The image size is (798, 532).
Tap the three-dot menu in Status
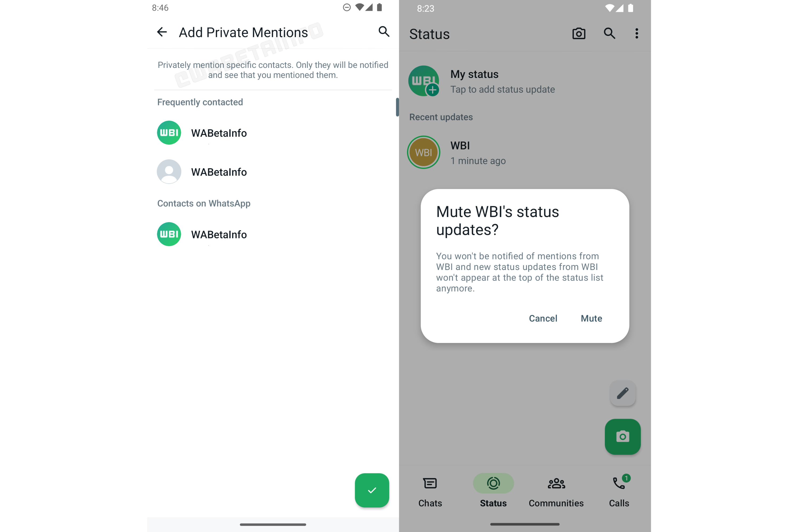pos(637,33)
